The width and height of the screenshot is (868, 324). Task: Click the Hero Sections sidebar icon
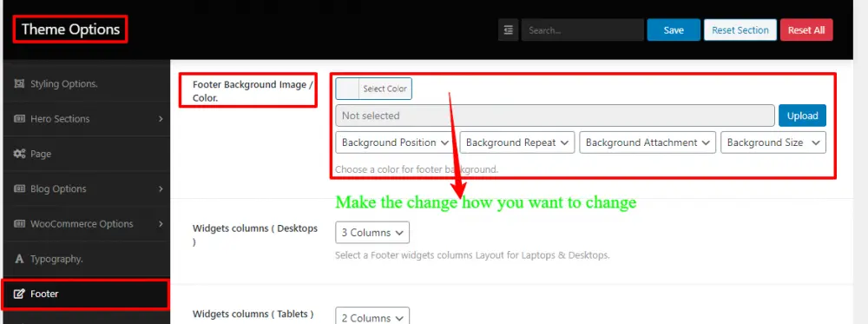pos(19,118)
